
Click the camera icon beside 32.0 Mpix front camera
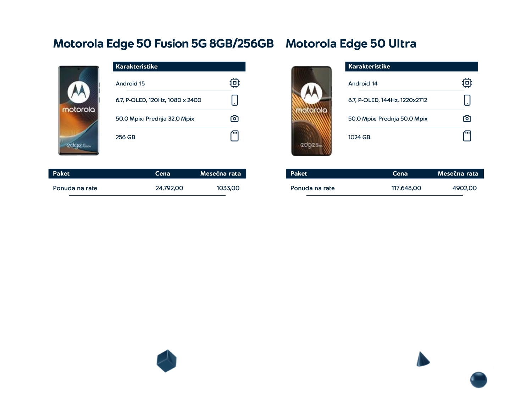(234, 118)
